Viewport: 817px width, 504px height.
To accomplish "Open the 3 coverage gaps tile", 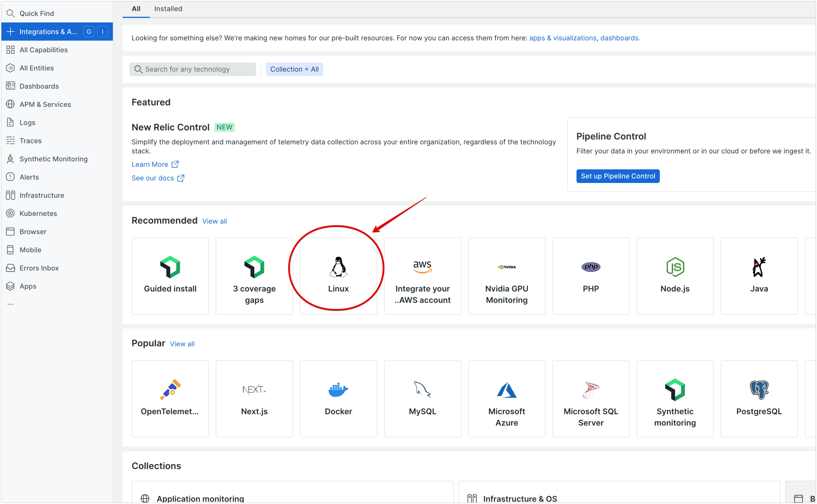I will [254, 276].
